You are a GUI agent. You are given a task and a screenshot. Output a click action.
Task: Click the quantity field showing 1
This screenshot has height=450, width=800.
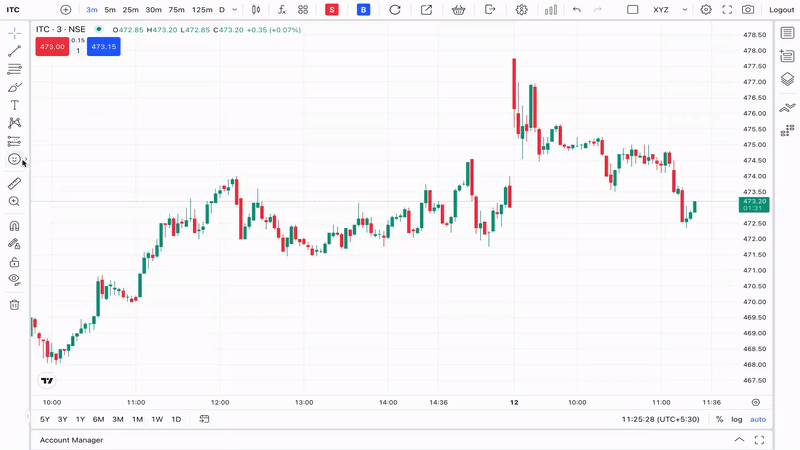[x=78, y=51]
